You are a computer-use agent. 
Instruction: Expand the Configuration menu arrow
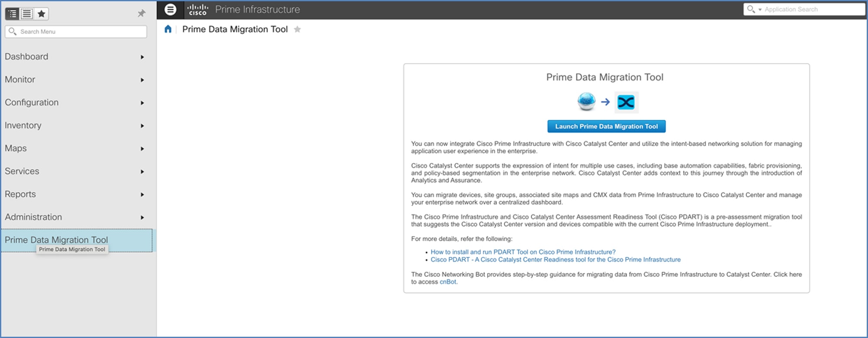click(142, 103)
